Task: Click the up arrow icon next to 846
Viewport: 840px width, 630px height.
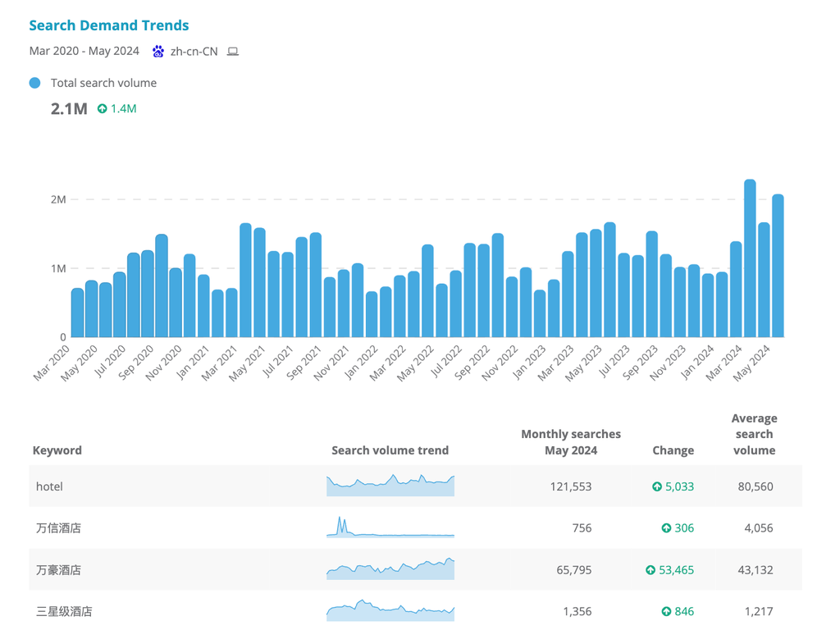Action: [666, 611]
